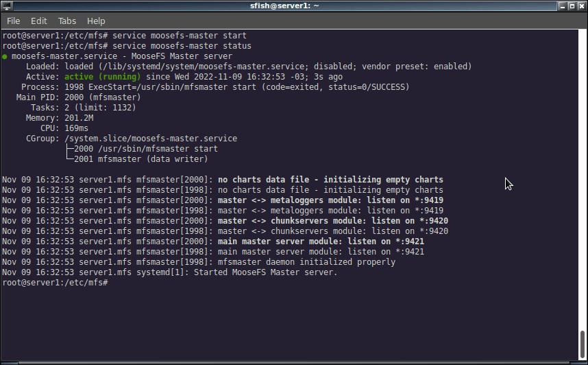Image resolution: width=588 pixels, height=365 pixels.
Task: Click the vertical scrollbar thumb
Action: pos(583,344)
